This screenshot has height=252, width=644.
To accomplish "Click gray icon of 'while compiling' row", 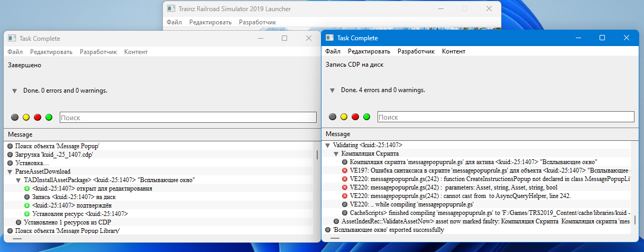I will pyautogui.click(x=345, y=204).
